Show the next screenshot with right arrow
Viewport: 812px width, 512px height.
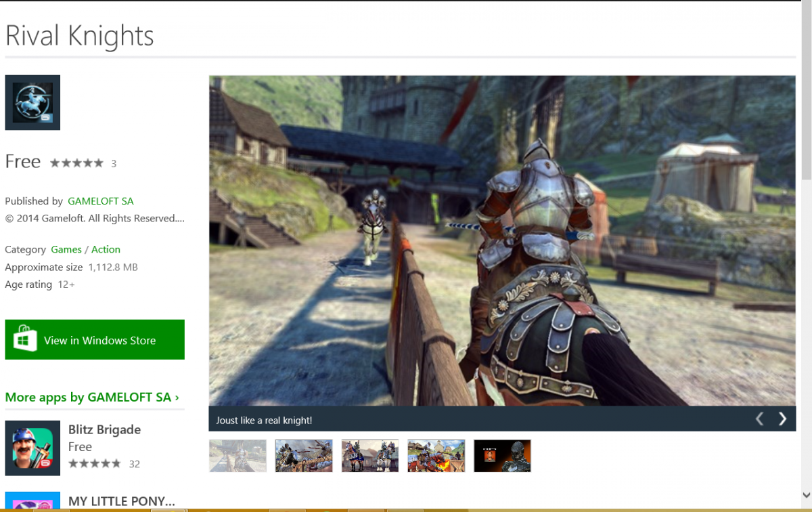point(782,419)
